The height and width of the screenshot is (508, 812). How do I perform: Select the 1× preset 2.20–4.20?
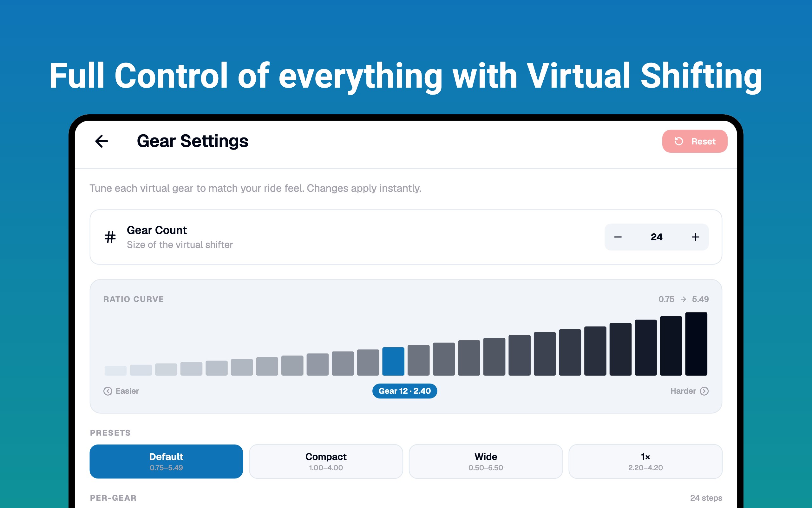pos(645,461)
